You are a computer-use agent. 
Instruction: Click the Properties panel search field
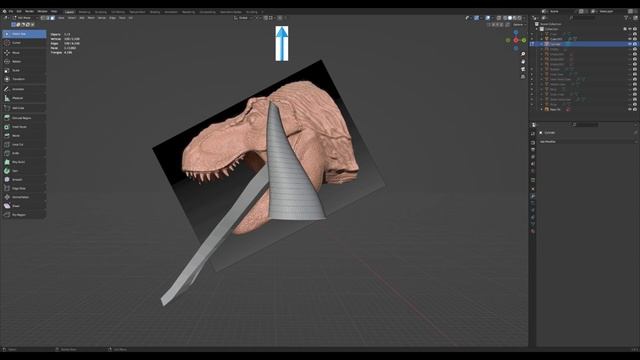click(584, 124)
